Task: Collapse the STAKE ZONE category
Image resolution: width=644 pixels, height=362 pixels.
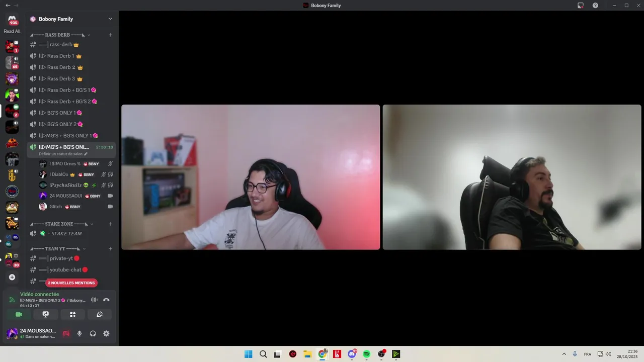Action: pos(62,224)
